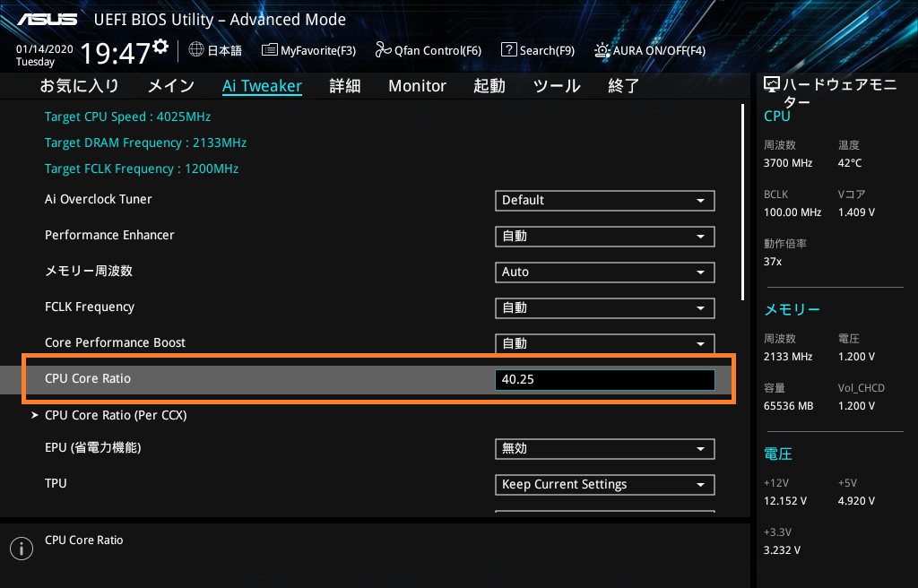This screenshot has height=588, width=918.
Task: Open EPU (省電力機能) dropdown
Action: click(x=605, y=448)
